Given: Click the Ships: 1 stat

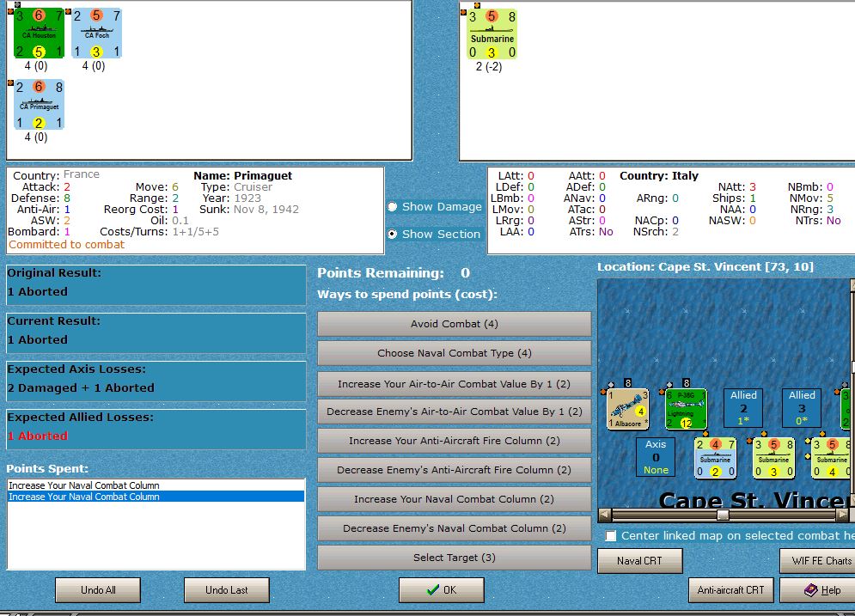Looking at the screenshot, I should pos(734,198).
